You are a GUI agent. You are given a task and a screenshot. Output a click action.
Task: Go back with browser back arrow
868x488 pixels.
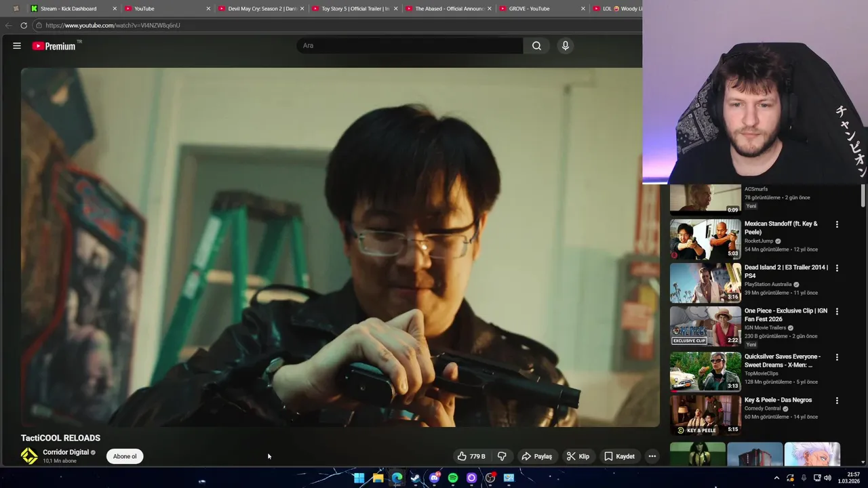click(x=8, y=25)
